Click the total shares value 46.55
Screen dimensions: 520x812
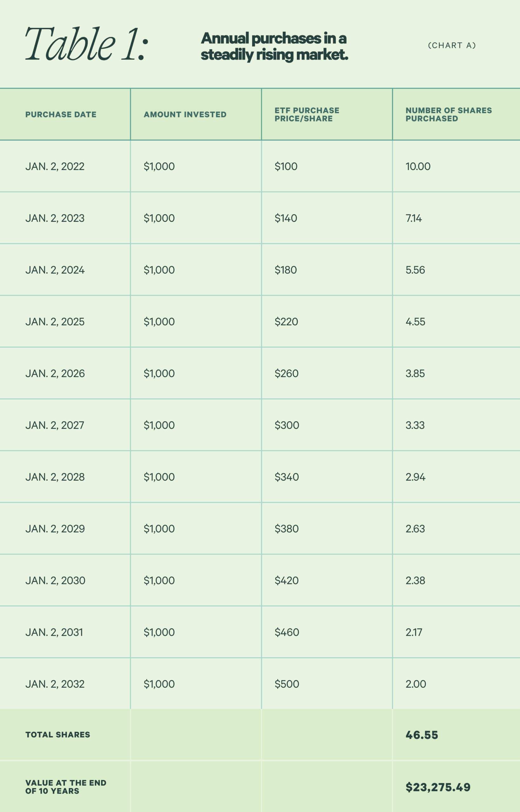(421, 735)
